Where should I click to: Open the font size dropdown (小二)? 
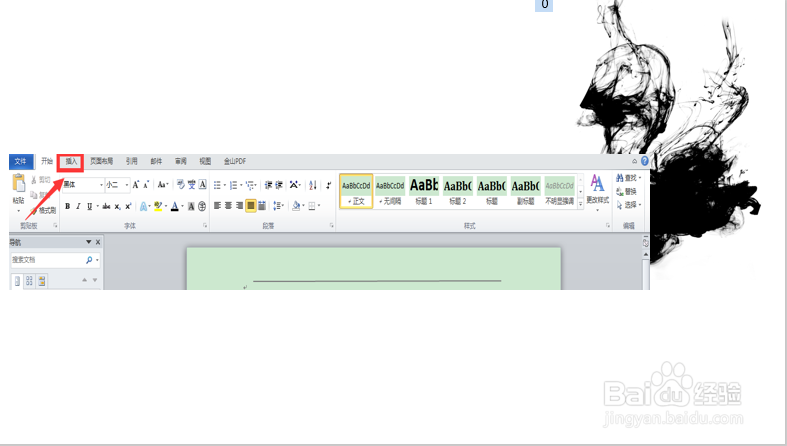(x=126, y=185)
